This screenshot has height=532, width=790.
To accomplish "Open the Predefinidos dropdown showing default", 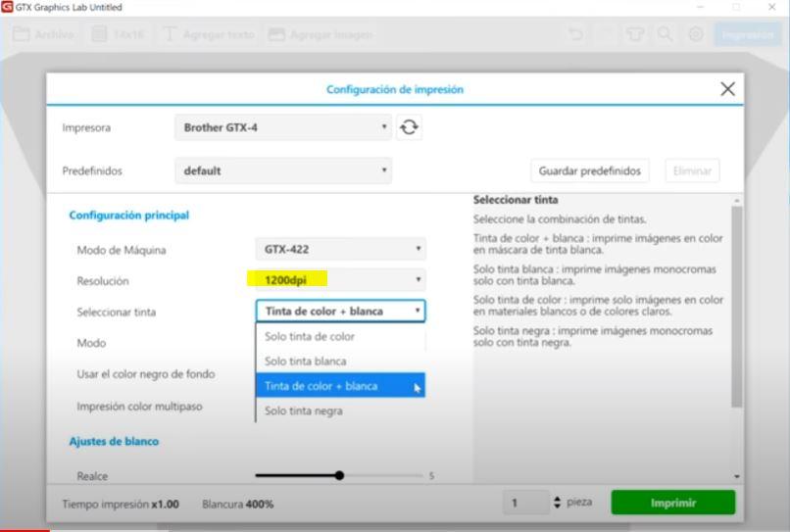I will [x=283, y=170].
